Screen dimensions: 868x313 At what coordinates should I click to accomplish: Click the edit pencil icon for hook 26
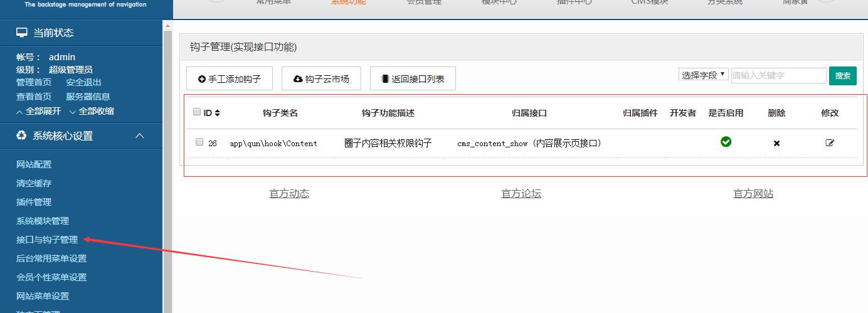[830, 142]
